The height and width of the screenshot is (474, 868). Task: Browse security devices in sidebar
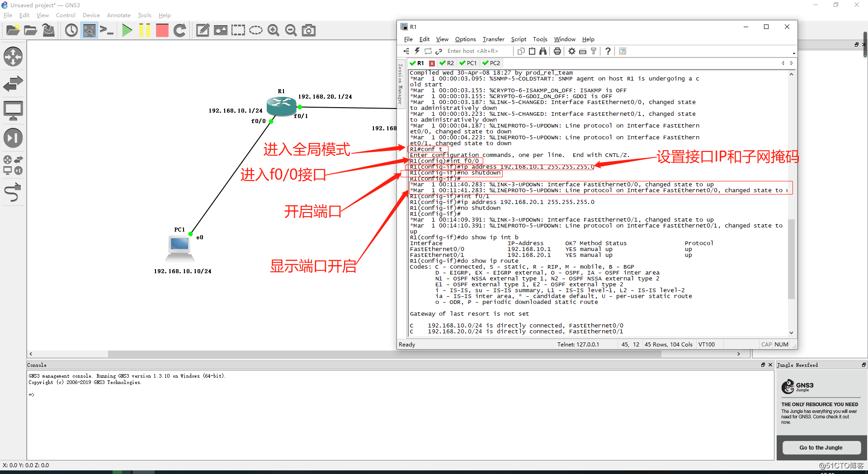click(13, 138)
